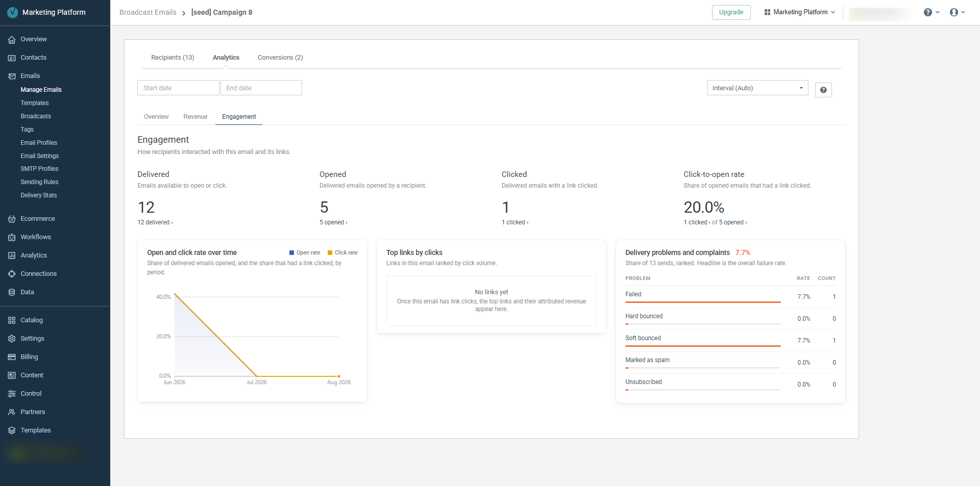Open Email Profiles in sidebar
This screenshot has height=486, width=980.
click(x=39, y=143)
